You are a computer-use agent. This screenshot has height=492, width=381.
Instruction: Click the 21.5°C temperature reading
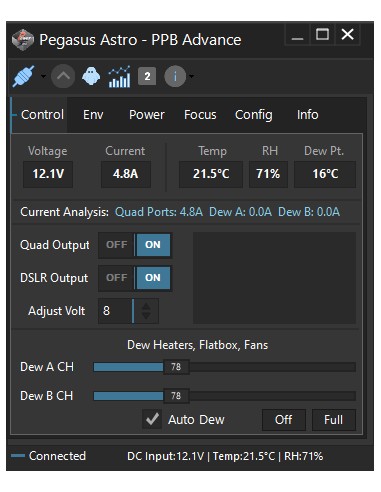(x=211, y=174)
